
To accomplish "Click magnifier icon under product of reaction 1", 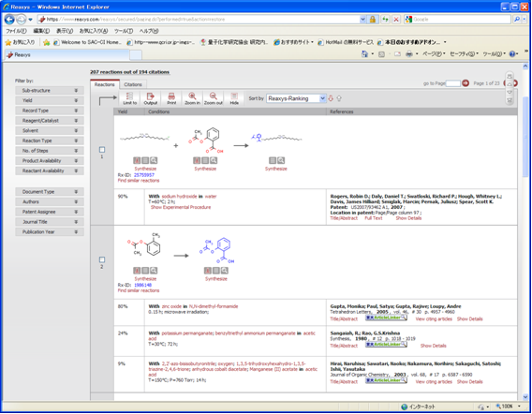I will [x=281, y=160].
